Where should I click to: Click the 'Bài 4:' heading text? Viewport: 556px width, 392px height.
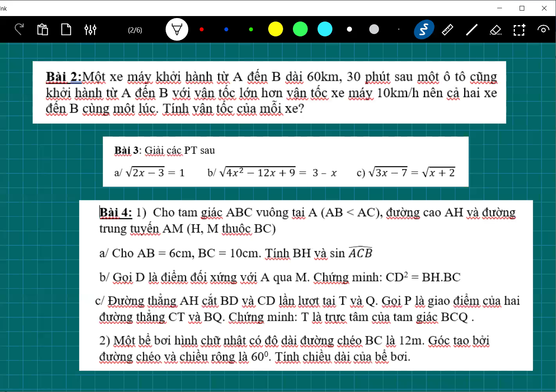click(116, 212)
